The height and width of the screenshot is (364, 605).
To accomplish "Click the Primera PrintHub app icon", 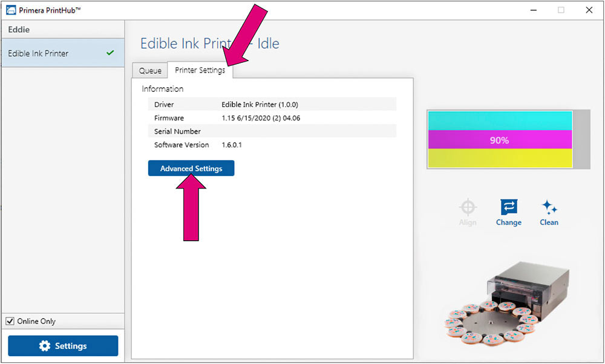I will coord(11,10).
